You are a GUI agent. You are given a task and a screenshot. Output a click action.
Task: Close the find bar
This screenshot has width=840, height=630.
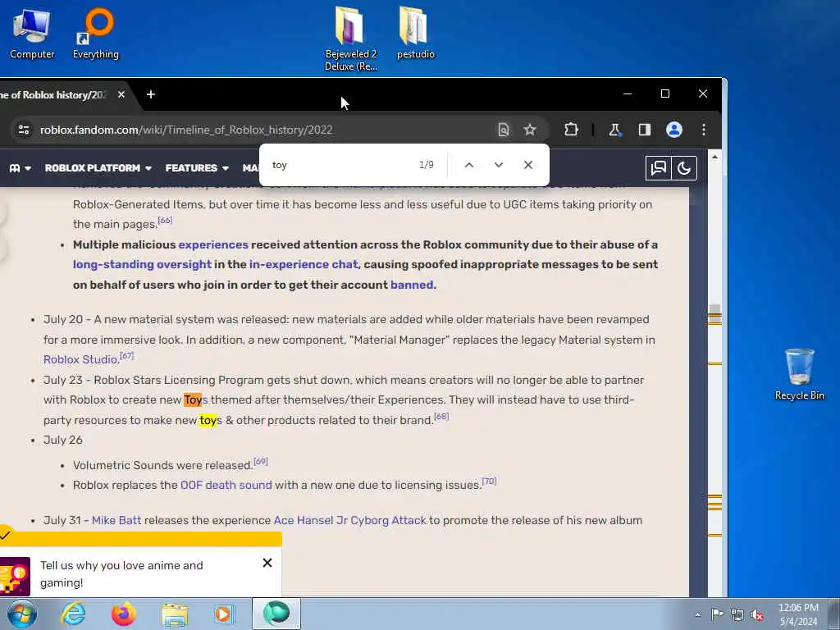pyautogui.click(x=528, y=165)
